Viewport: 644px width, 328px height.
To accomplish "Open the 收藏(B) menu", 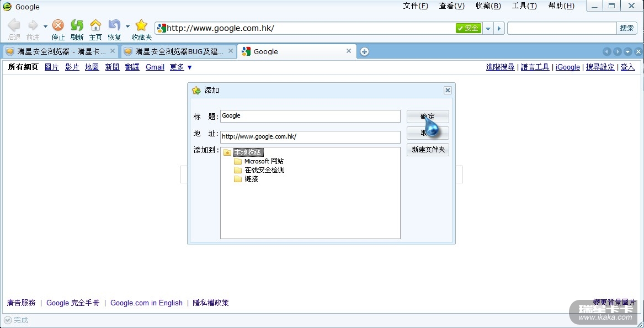I will point(488,6).
